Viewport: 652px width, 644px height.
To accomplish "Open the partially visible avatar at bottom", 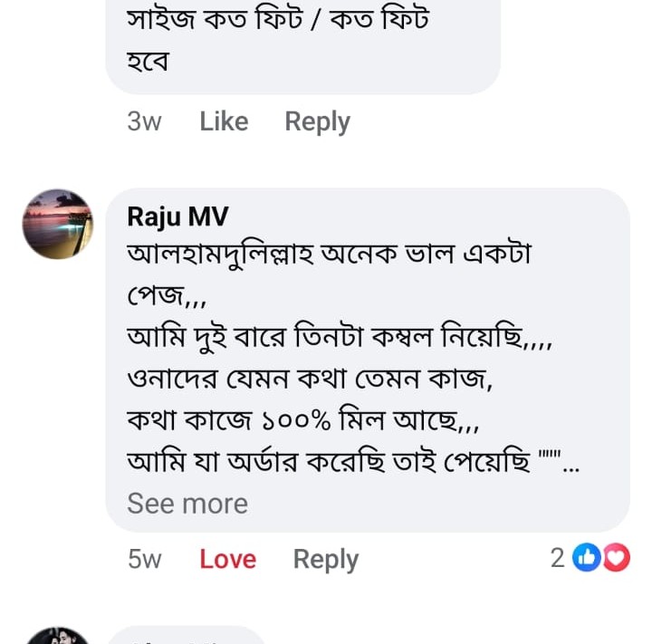I will click(x=57, y=636).
